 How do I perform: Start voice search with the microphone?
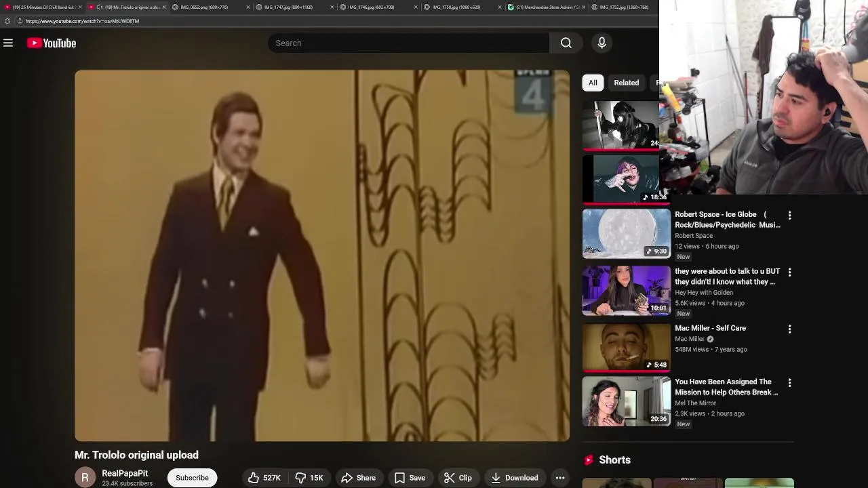[x=601, y=43]
